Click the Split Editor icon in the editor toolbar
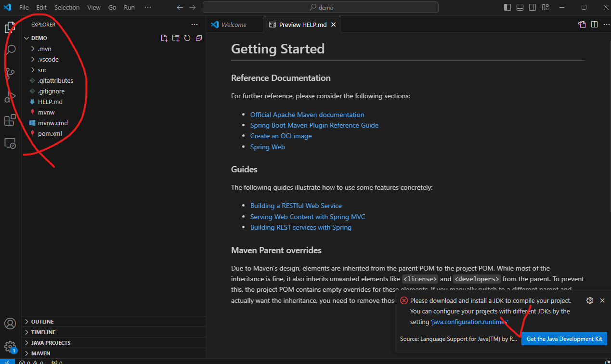The height and width of the screenshot is (364, 611). (x=594, y=24)
